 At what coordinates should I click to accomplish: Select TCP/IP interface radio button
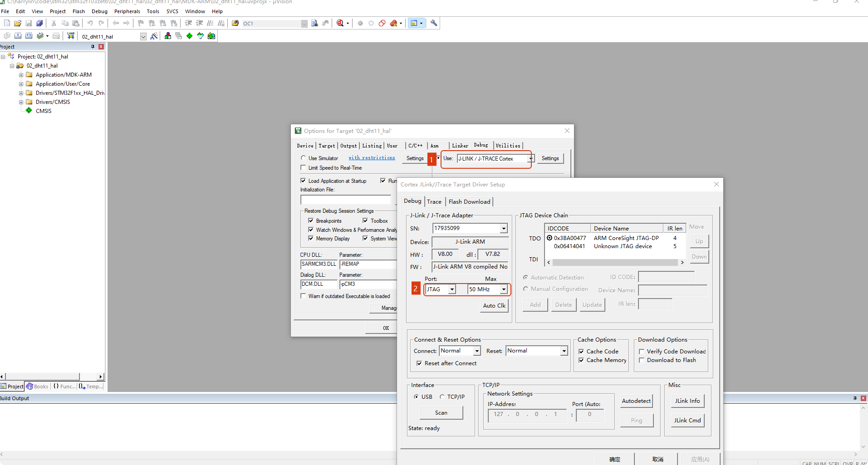(x=442, y=396)
